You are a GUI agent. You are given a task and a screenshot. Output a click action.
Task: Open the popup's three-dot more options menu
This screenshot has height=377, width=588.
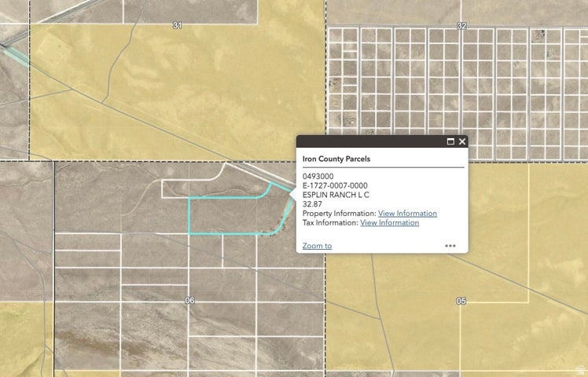tap(450, 246)
